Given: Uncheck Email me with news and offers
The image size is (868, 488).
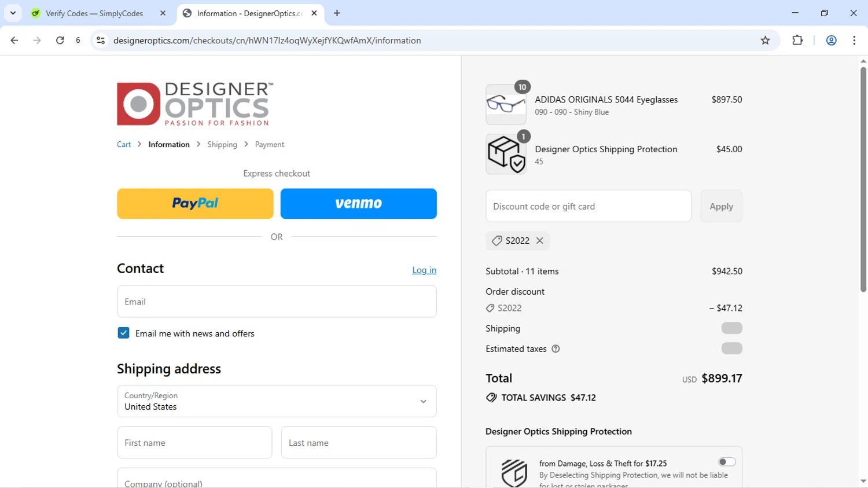Looking at the screenshot, I should click(123, 333).
